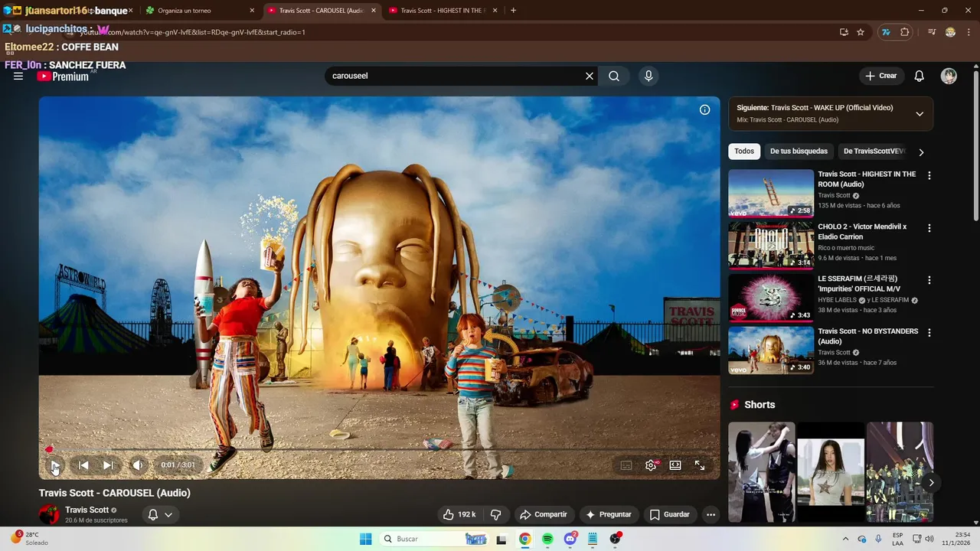Open options menu for CHOLO 2
Screen dimensions: 980x551
pos(929,228)
